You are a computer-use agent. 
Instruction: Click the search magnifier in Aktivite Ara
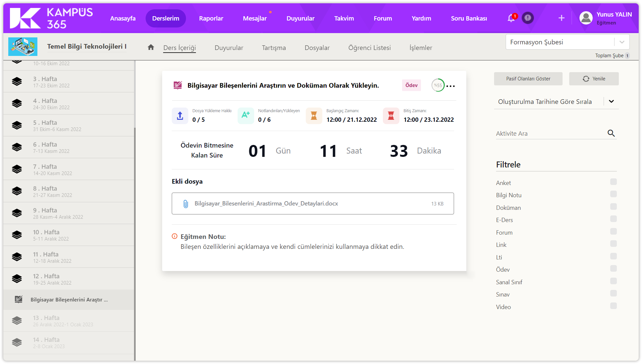(x=611, y=133)
